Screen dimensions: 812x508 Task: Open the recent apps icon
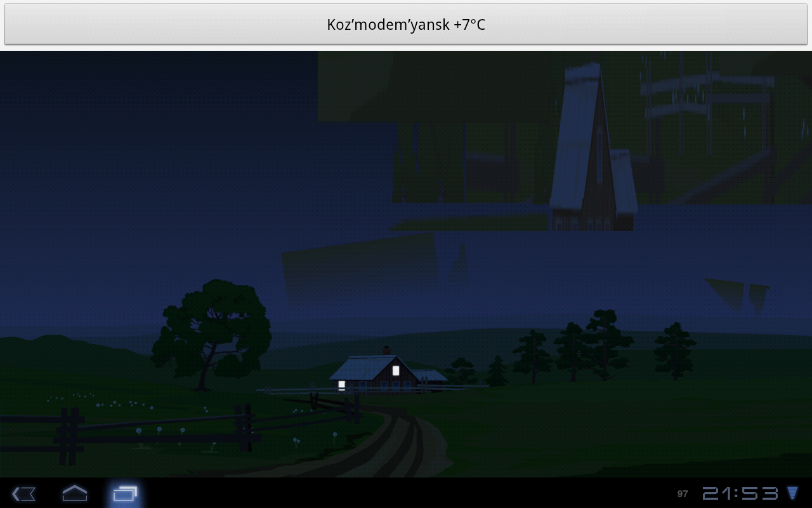click(x=125, y=493)
